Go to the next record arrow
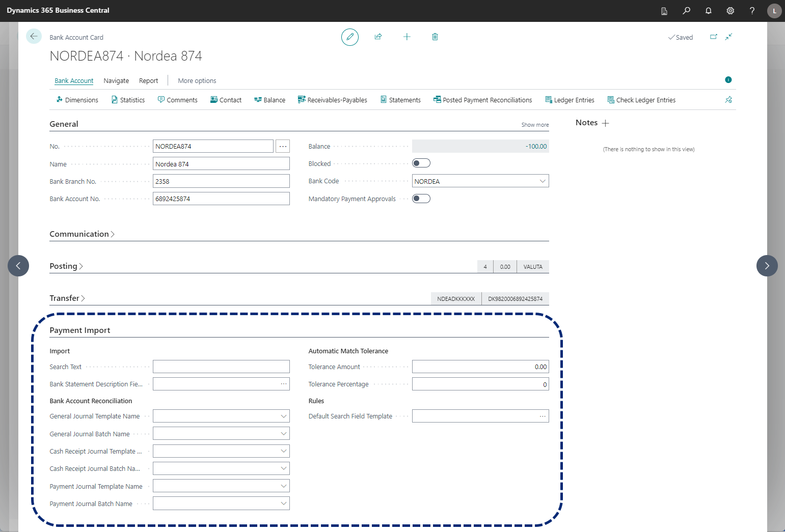Screen dimensions: 785x532 (x=767, y=266)
